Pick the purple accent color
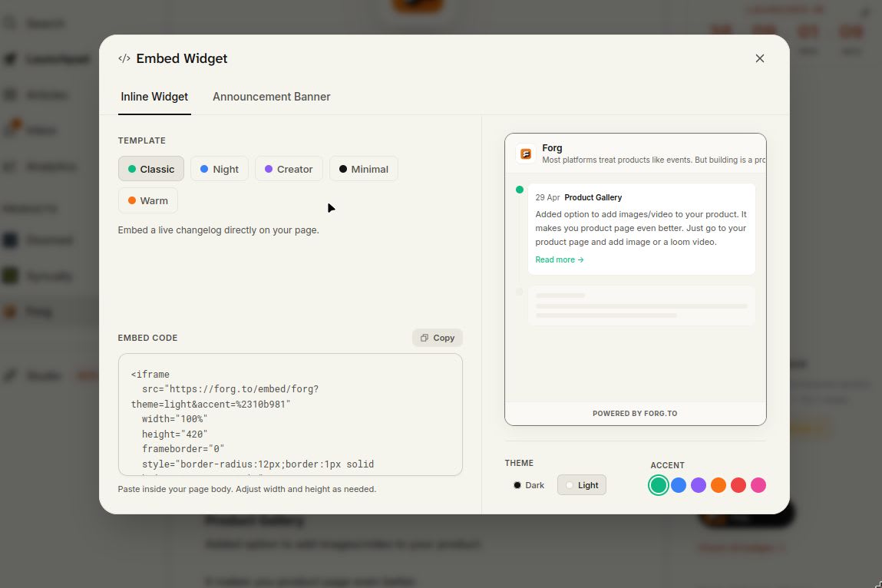This screenshot has height=588, width=882. coord(698,485)
